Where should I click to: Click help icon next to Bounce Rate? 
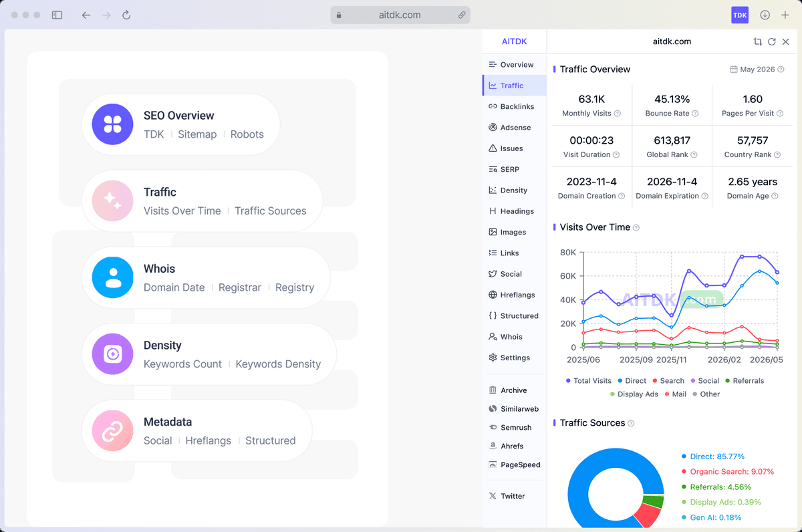click(x=695, y=114)
